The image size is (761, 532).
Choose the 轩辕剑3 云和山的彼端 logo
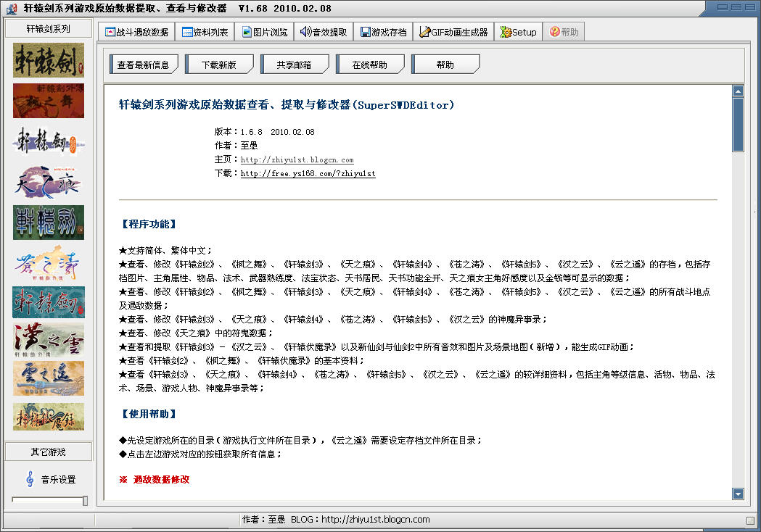[x=49, y=141]
